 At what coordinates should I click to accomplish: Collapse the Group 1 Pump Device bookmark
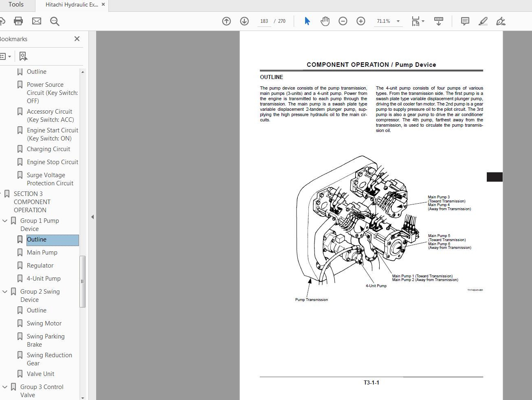click(5, 221)
